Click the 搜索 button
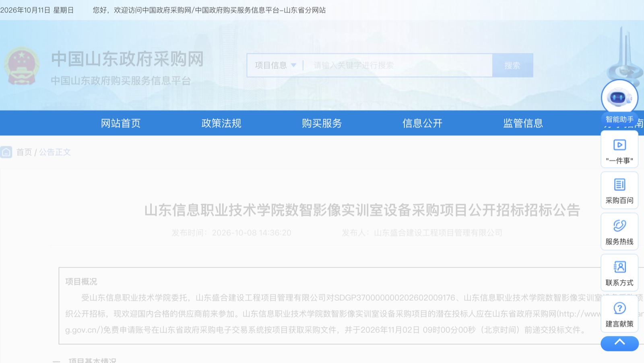This screenshot has width=644, height=363. click(512, 65)
